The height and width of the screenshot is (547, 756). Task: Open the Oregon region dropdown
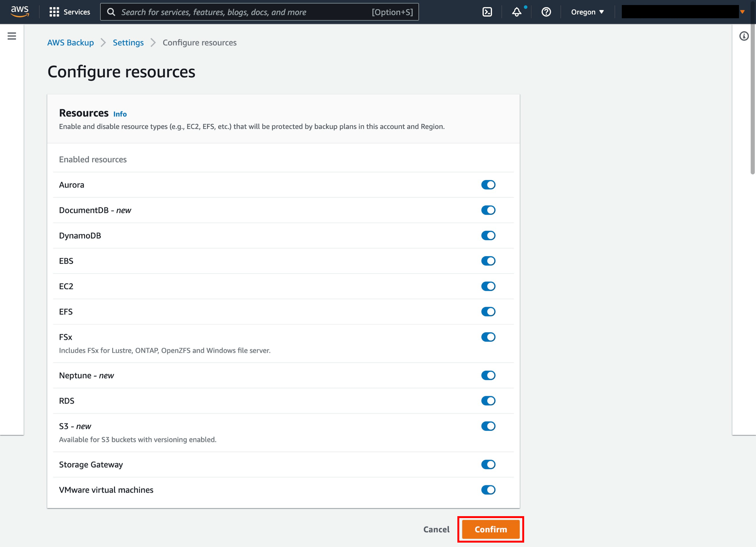(587, 12)
